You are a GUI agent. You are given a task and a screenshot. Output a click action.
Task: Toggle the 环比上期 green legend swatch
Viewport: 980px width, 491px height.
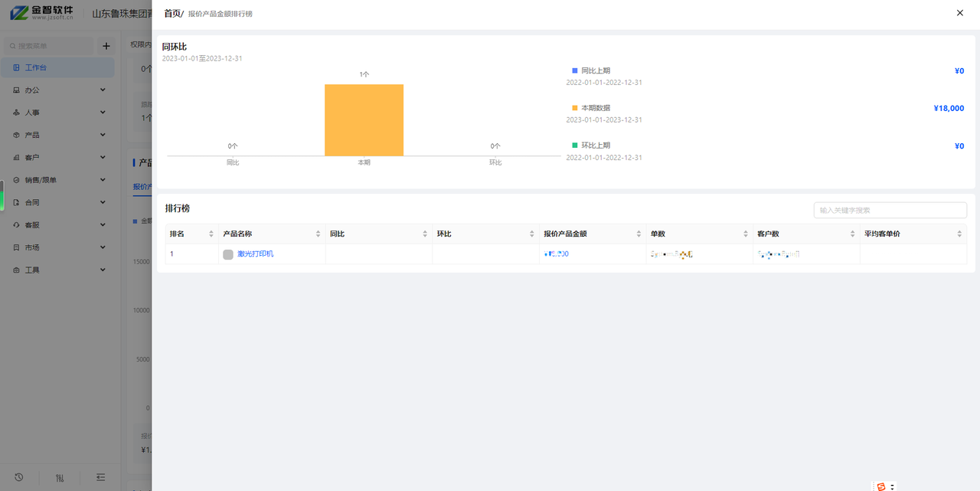pyautogui.click(x=575, y=146)
